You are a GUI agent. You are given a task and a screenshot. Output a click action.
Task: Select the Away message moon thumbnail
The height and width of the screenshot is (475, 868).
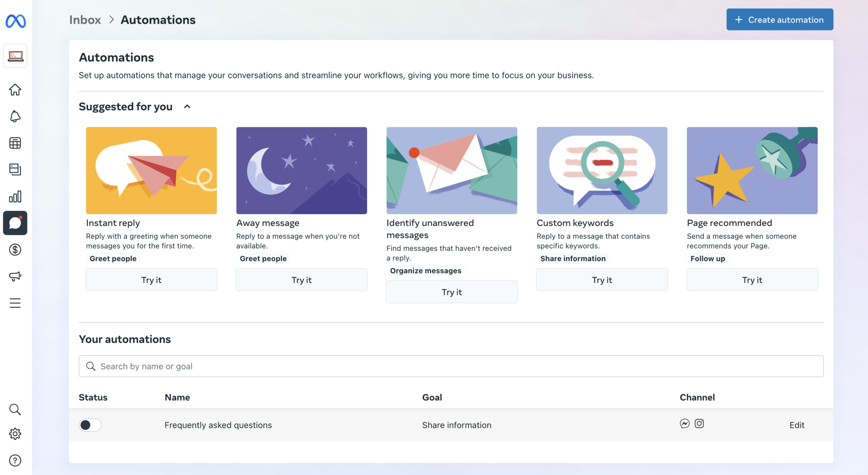[301, 170]
